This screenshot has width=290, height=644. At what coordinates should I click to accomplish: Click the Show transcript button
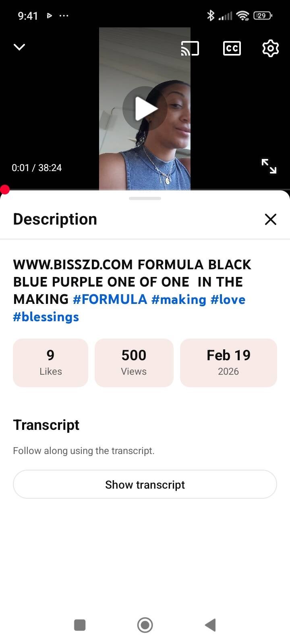point(145,484)
